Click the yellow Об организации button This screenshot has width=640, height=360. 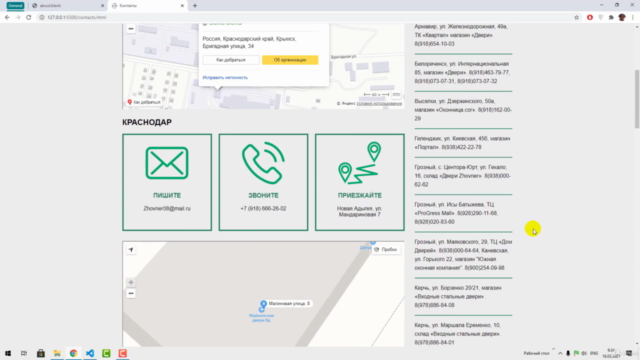(x=290, y=60)
